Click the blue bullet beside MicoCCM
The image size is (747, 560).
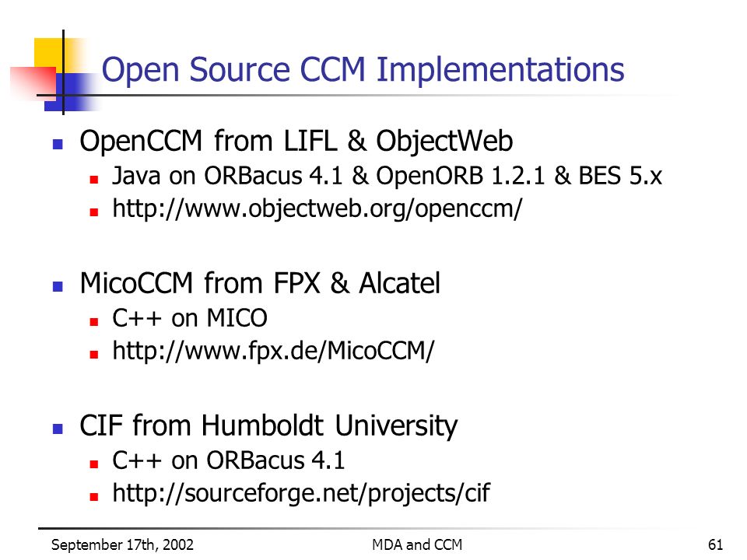click(58, 285)
